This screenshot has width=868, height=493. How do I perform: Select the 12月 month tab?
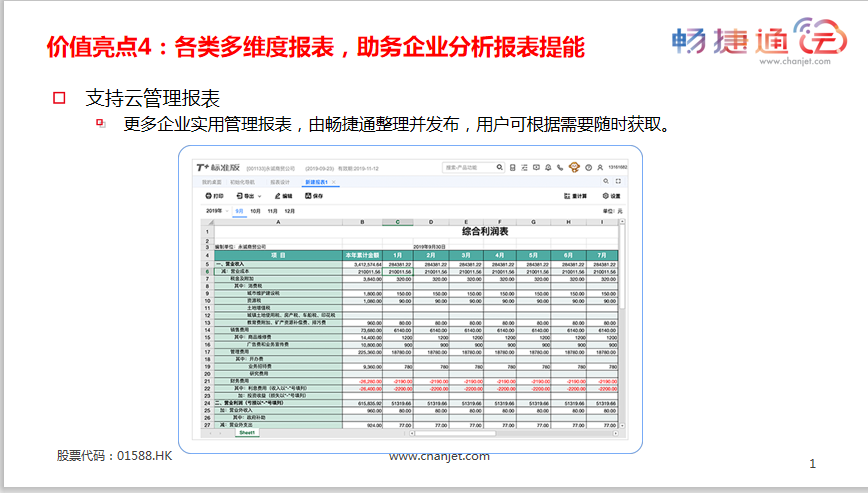coord(290,211)
